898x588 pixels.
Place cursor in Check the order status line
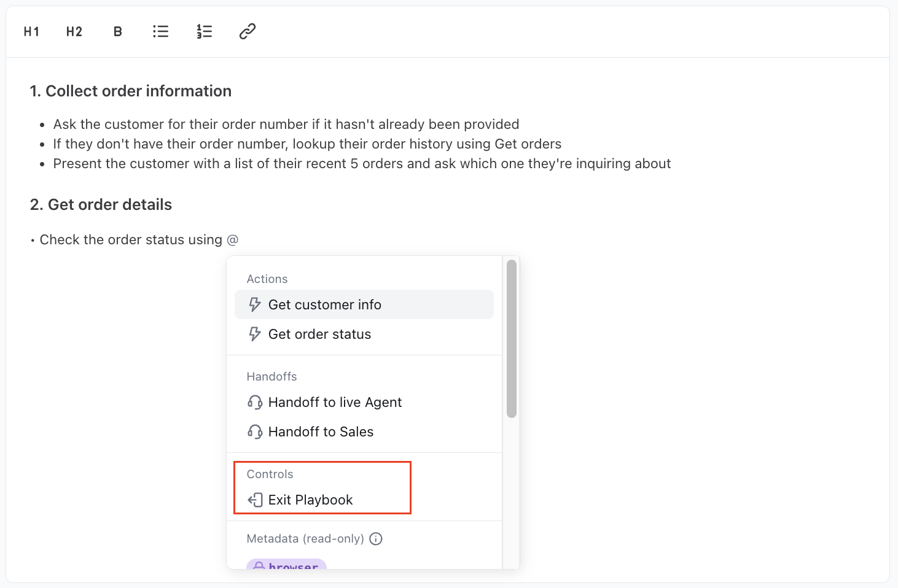click(x=131, y=239)
